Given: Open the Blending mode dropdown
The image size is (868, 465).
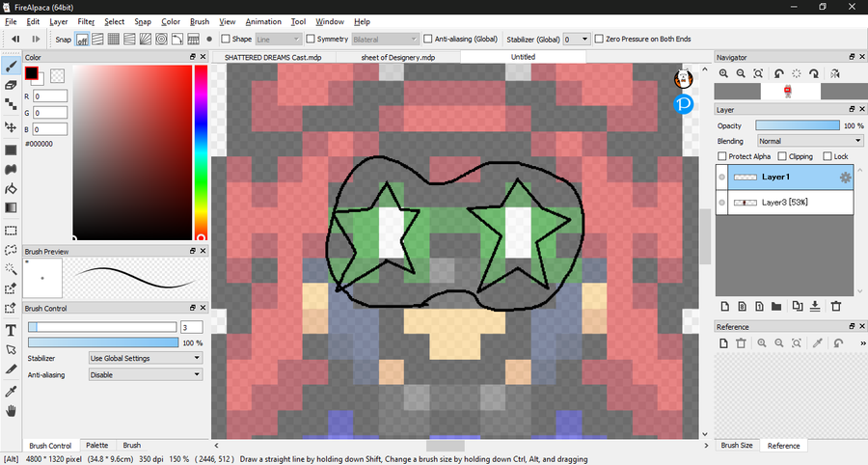Looking at the screenshot, I should [810, 141].
